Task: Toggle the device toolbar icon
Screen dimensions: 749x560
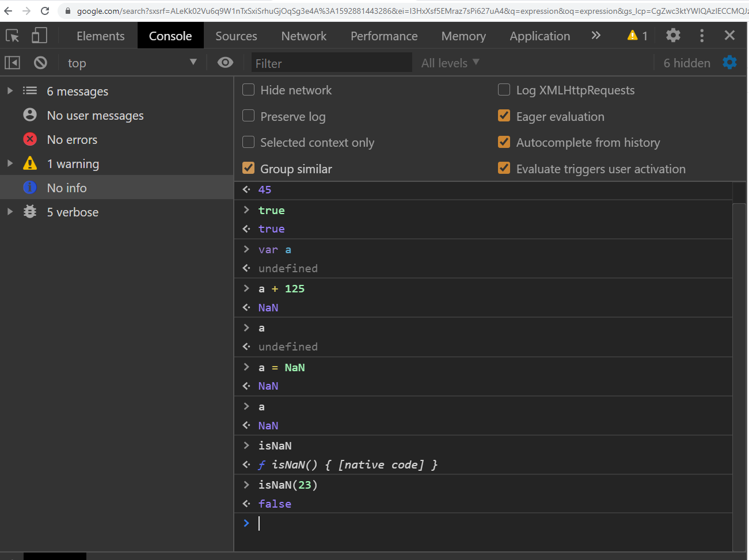Action: click(39, 36)
